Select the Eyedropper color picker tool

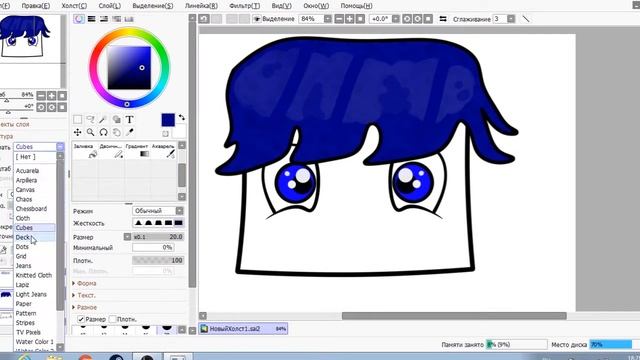click(x=129, y=132)
